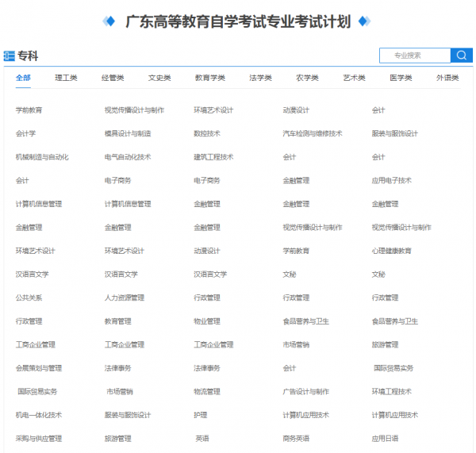Image resolution: width=476 pixels, height=453 pixels.
Task: Open the 经管类 tab
Action: tap(113, 78)
